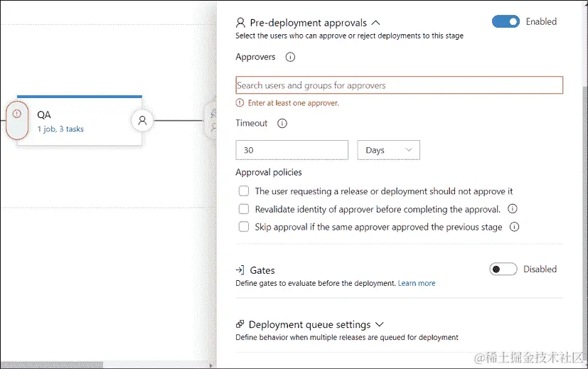Click the Approvers info icon
The width and height of the screenshot is (588, 369).
[290, 58]
